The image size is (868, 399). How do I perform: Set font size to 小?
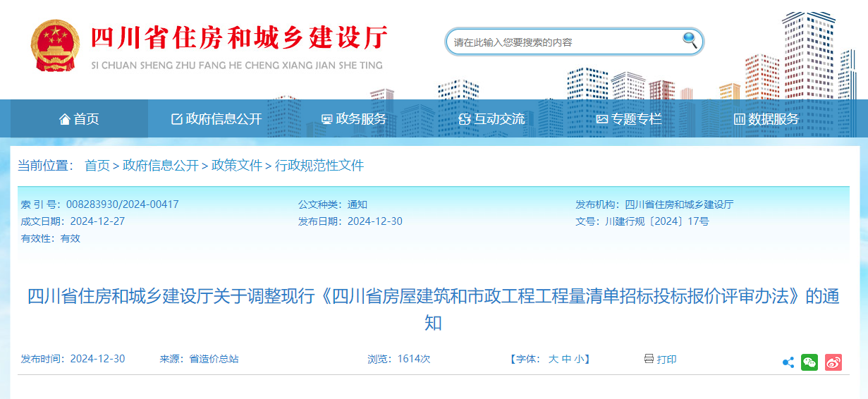coord(578,359)
